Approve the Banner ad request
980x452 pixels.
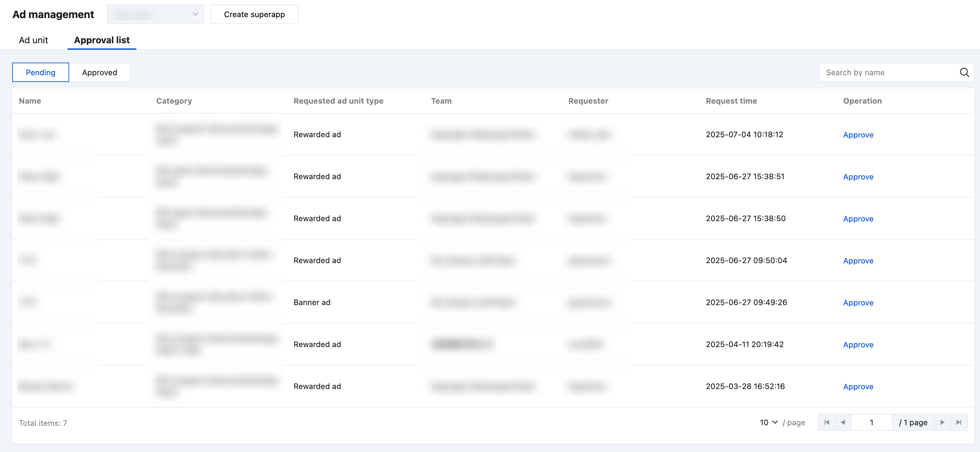coord(858,303)
